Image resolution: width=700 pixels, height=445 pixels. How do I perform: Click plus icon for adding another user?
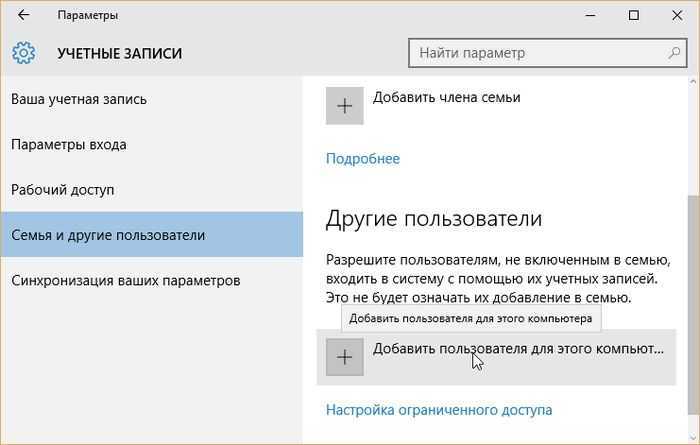click(x=344, y=357)
